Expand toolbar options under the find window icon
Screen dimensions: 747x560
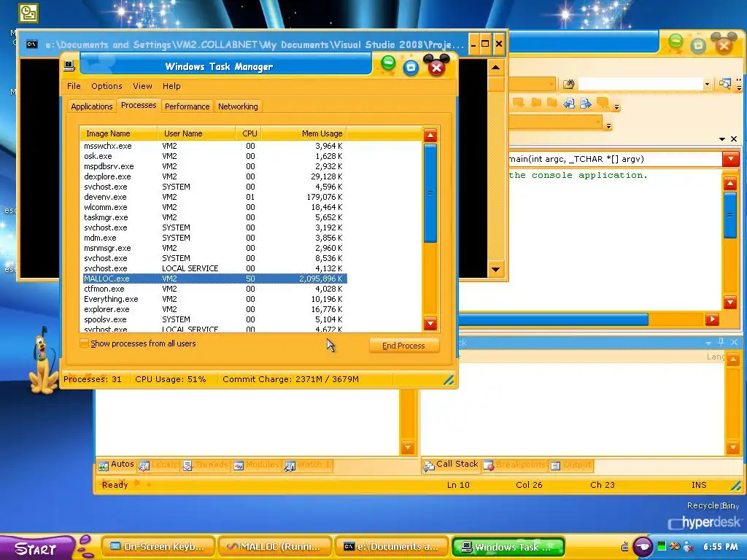[x=739, y=87]
